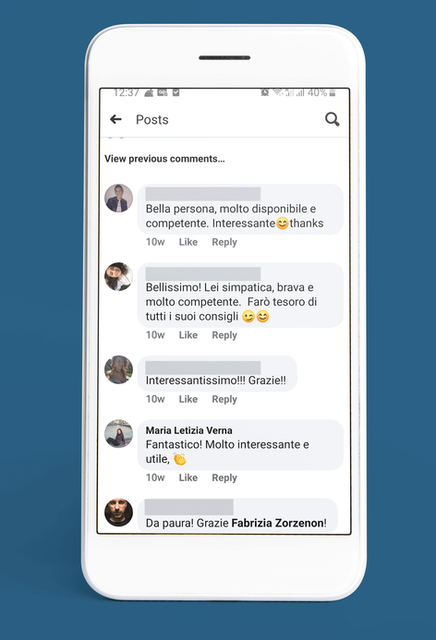This screenshot has height=640, width=436.
Task: Reply to the 'Interessantissimo!!! Grazie!!' comment
Action: point(224,399)
